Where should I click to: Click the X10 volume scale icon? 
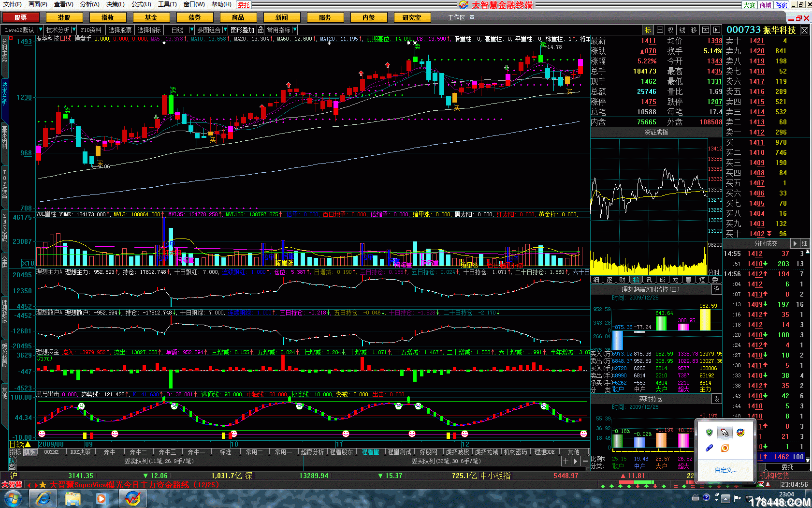pyautogui.click(x=28, y=263)
